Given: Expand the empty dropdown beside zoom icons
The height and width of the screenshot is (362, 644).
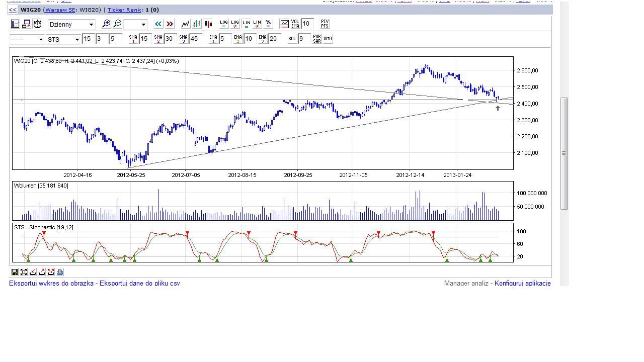Looking at the screenshot, I should (x=136, y=24).
